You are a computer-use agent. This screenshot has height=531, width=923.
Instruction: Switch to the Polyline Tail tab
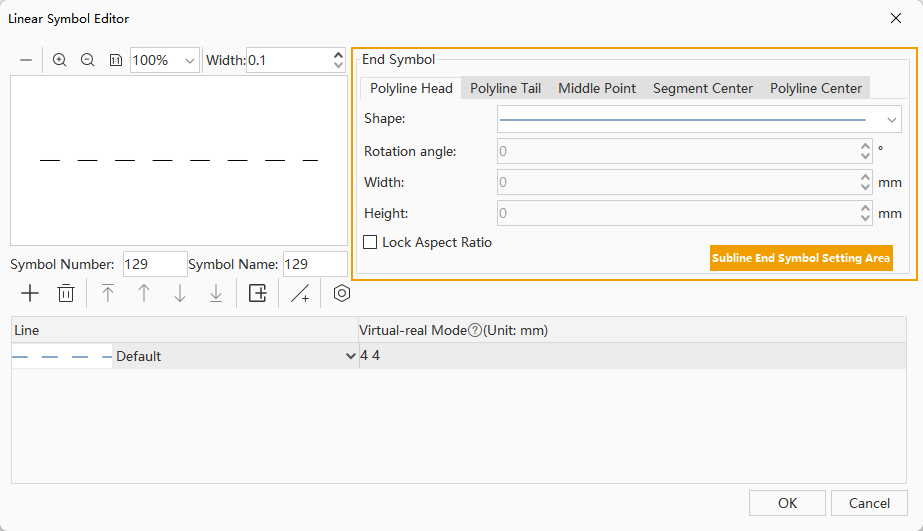click(505, 88)
